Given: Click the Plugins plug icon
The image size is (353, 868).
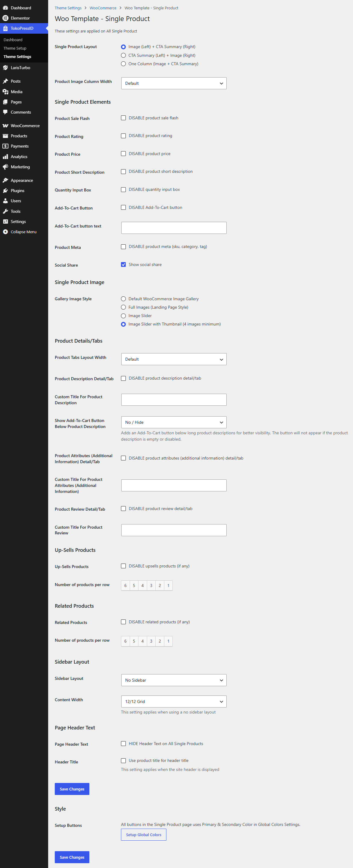Looking at the screenshot, I should pyautogui.click(x=5, y=191).
